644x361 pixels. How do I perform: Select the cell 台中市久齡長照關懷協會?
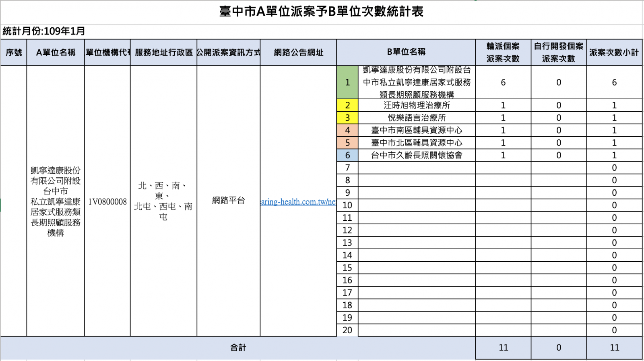(417, 155)
